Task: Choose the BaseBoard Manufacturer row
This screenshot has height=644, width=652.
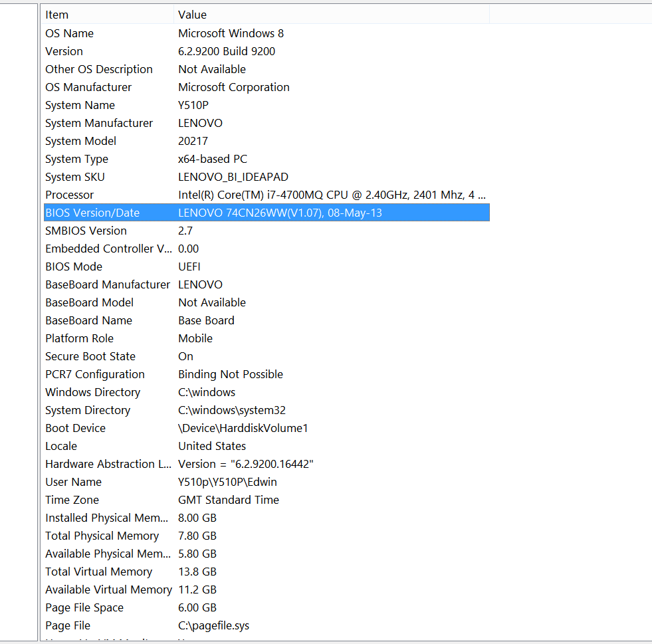Action: (x=267, y=285)
